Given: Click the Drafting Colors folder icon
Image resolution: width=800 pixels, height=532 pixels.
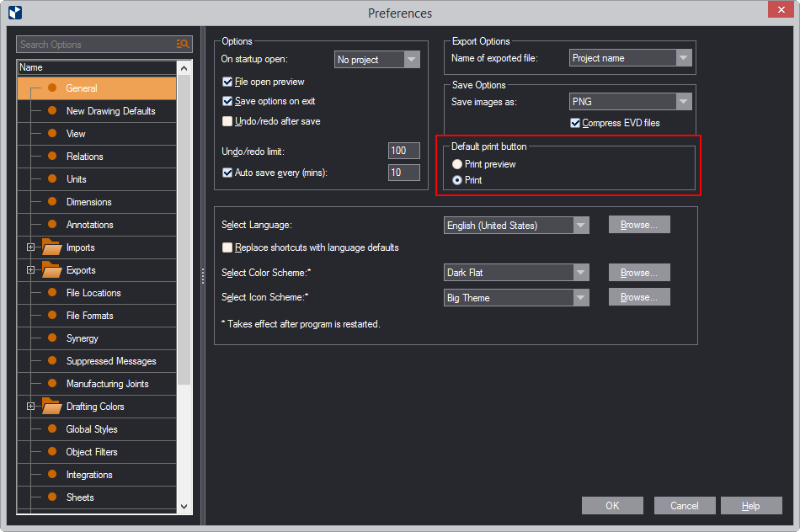Looking at the screenshot, I should (x=52, y=407).
